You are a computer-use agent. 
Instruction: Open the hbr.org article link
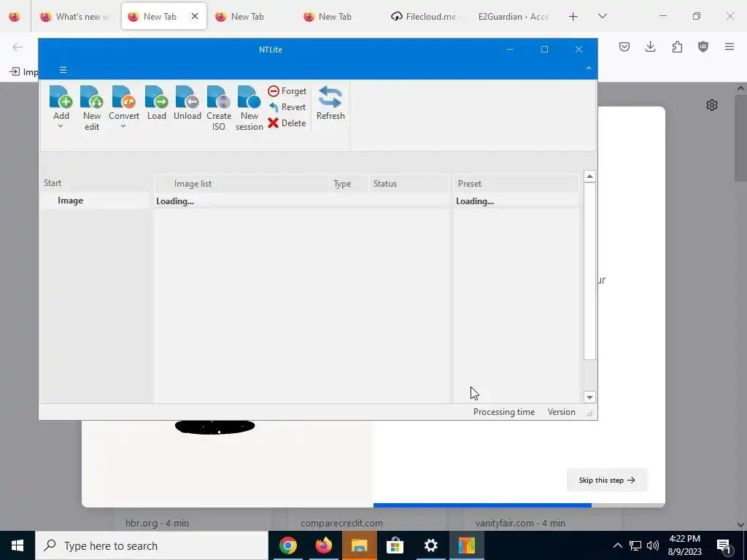[x=158, y=523]
